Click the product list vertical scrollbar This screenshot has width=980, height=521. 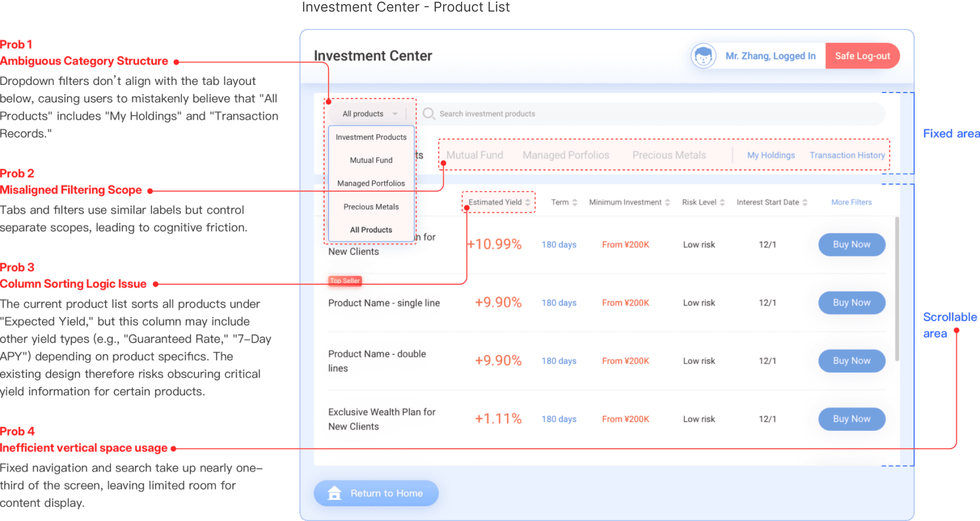[897, 289]
